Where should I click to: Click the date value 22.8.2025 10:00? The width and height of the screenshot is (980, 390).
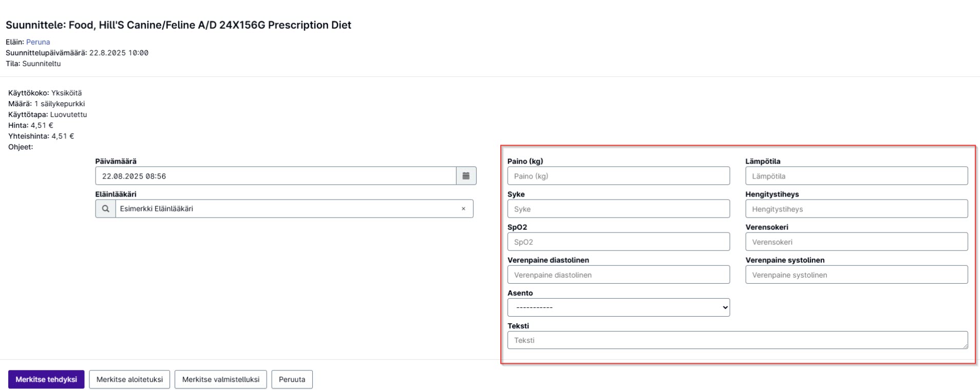pyautogui.click(x=119, y=53)
